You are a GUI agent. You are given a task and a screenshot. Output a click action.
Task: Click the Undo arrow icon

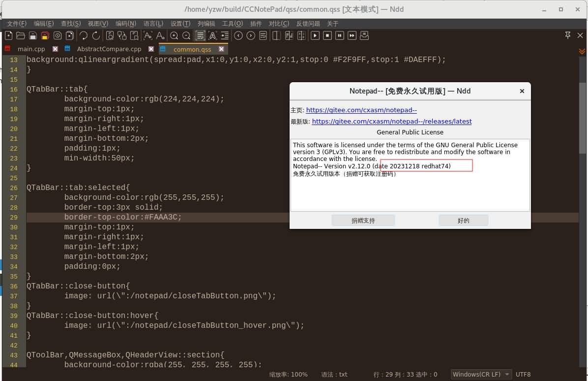click(x=83, y=35)
